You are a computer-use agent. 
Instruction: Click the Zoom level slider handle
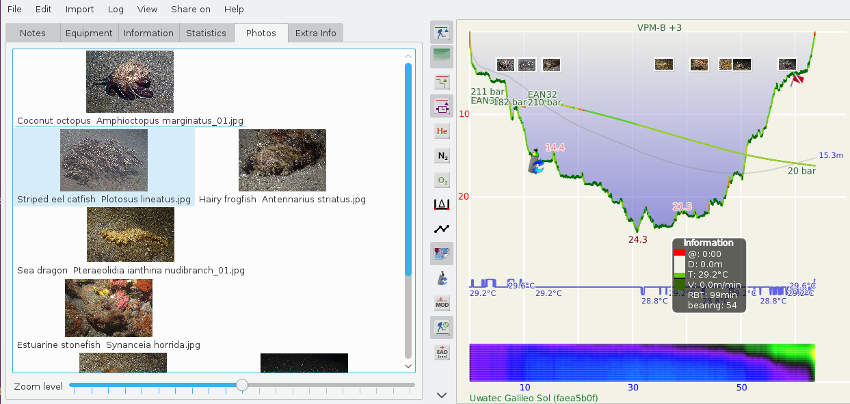click(x=242, y=385)
